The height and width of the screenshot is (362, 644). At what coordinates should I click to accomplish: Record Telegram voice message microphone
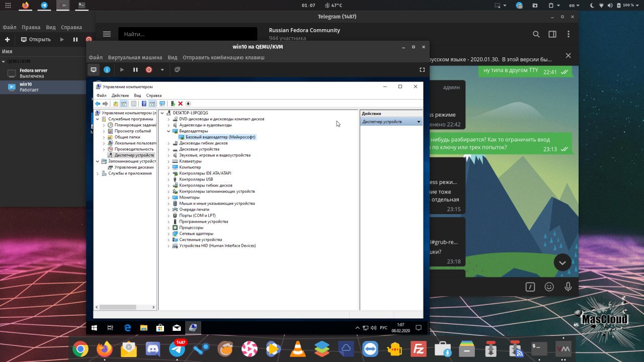568,287
